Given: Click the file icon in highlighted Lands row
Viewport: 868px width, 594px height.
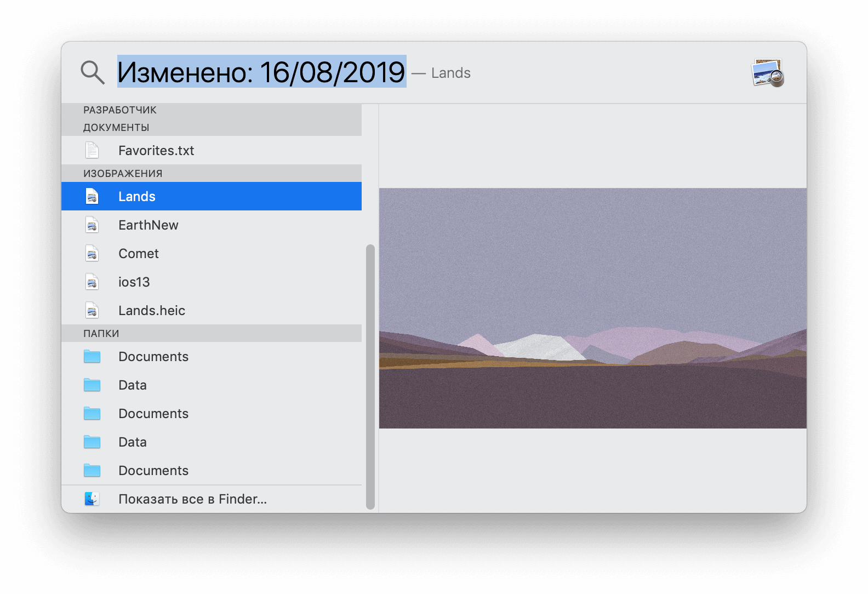Looking at the screenshot, I should click(92, 196).
